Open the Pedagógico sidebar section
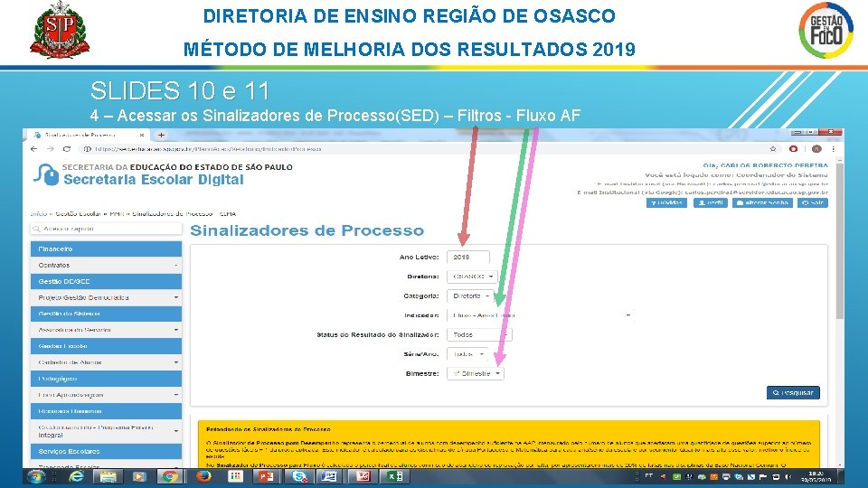868x488 pixels. click(106, 379)
